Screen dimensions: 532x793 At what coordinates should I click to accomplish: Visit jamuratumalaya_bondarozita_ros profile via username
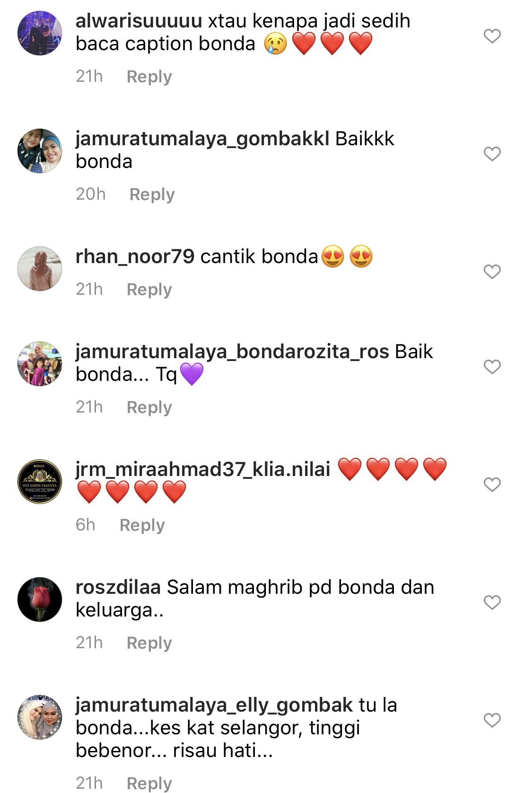click(x=232, y=352)
